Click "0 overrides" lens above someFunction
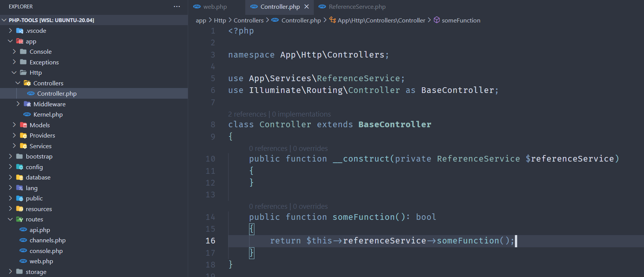The height and width of the screenshot is (277, 644). click(310, 207)
